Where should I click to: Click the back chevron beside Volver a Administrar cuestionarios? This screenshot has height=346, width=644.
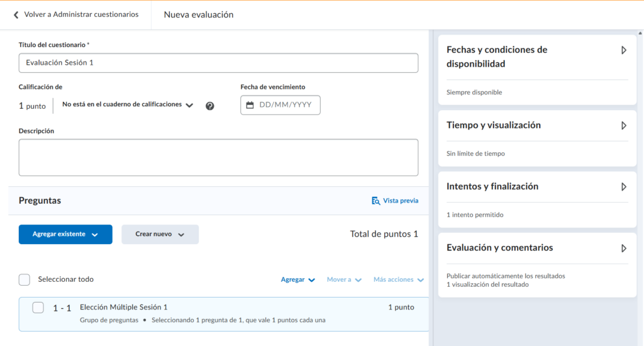coord(16,14)
